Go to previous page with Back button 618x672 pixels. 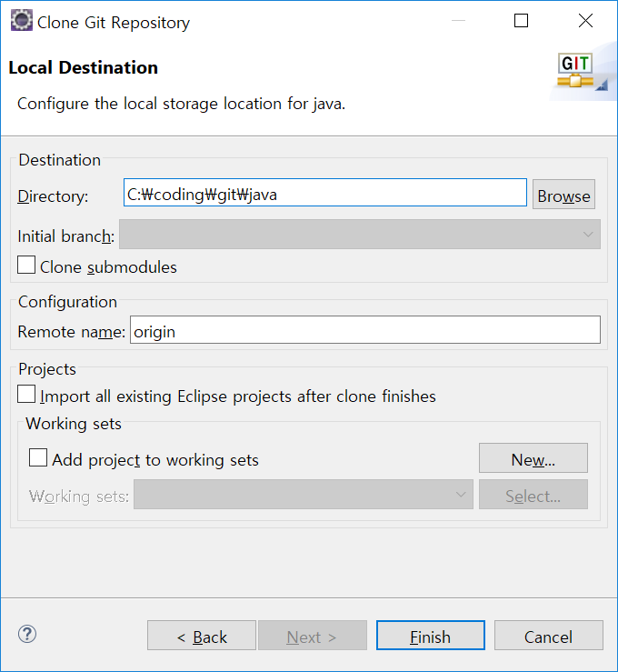[x=202, y=637]
